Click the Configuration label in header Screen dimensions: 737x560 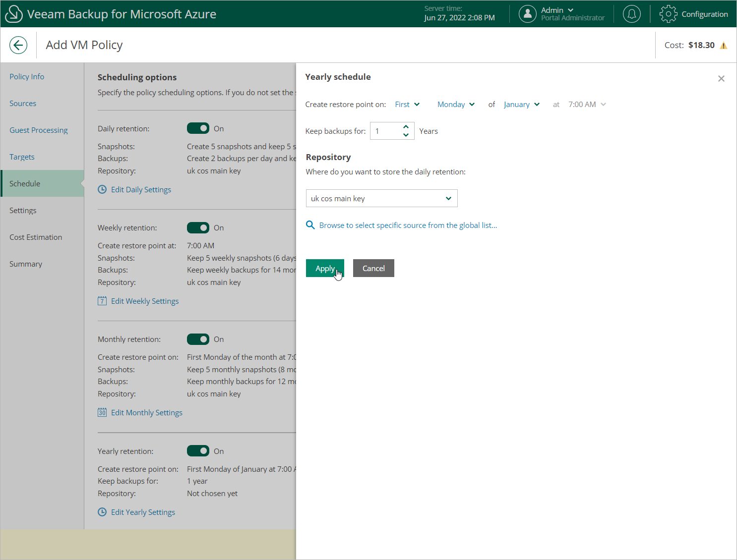(x=705, y=14)
